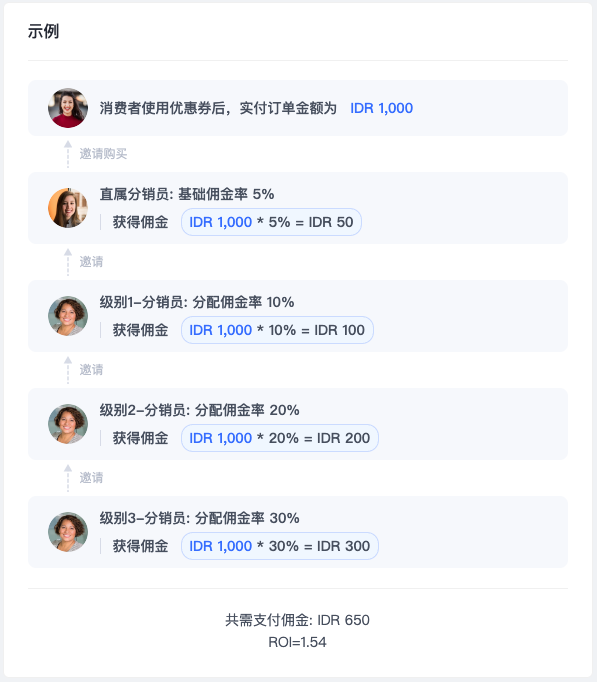The width and height of the screenshot is (597, 682).
Task: Click the 邀请购买 label
Action: click(x=103, y=154)
